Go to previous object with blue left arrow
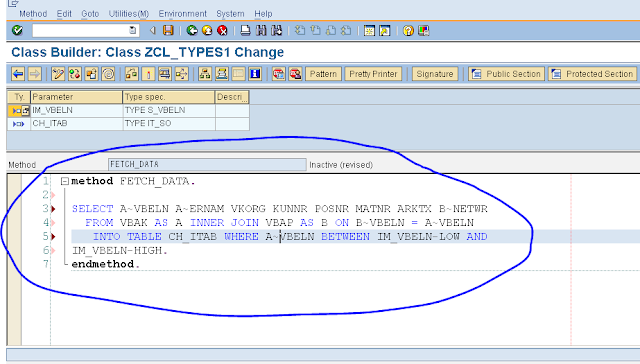 coord(18,74)
